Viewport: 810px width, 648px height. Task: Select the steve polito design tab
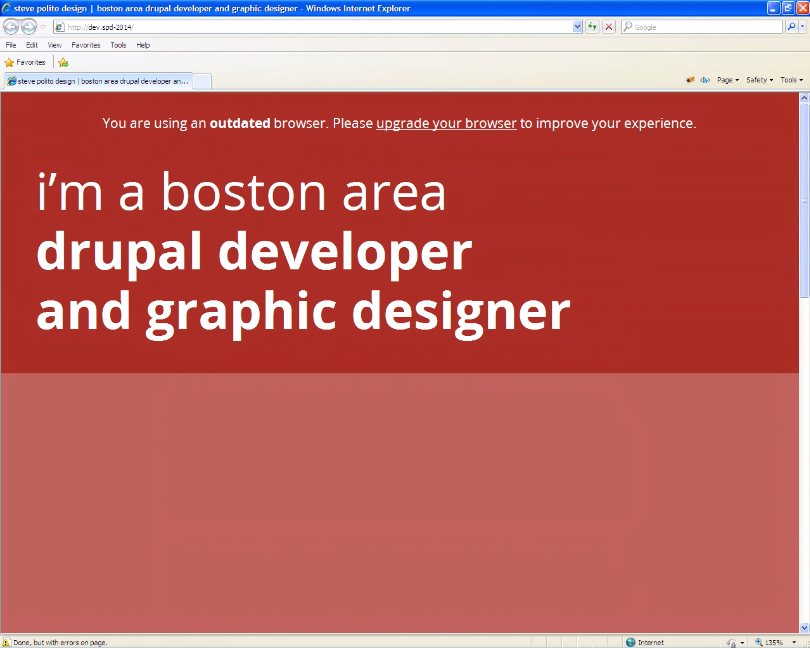[98, 81]
